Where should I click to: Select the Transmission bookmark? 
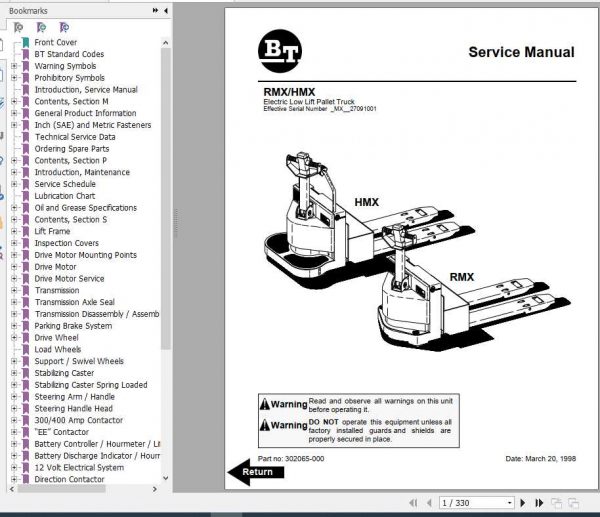57,290
